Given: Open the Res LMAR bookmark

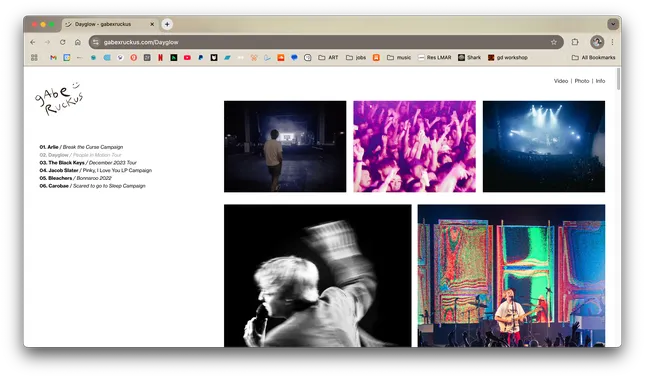Looking at the screenshot, I should point(434,58).
